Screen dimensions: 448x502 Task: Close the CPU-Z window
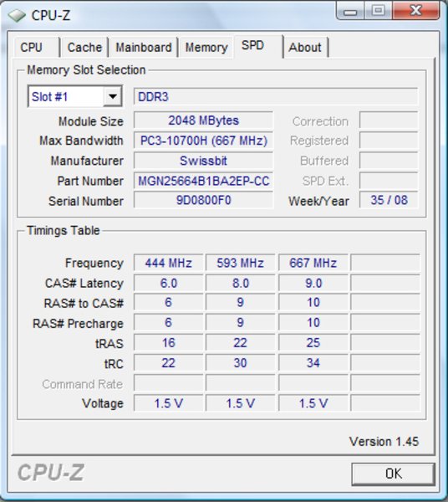[415, 11]
